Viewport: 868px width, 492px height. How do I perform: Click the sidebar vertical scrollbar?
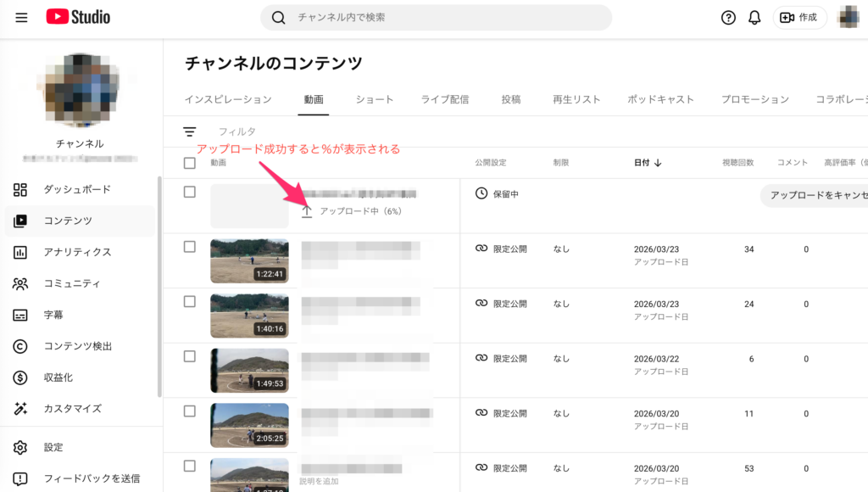tap(159, 288)
